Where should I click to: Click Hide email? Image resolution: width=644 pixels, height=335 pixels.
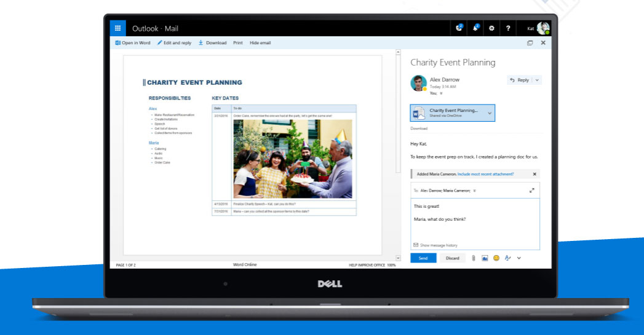[x=260, y=42]
